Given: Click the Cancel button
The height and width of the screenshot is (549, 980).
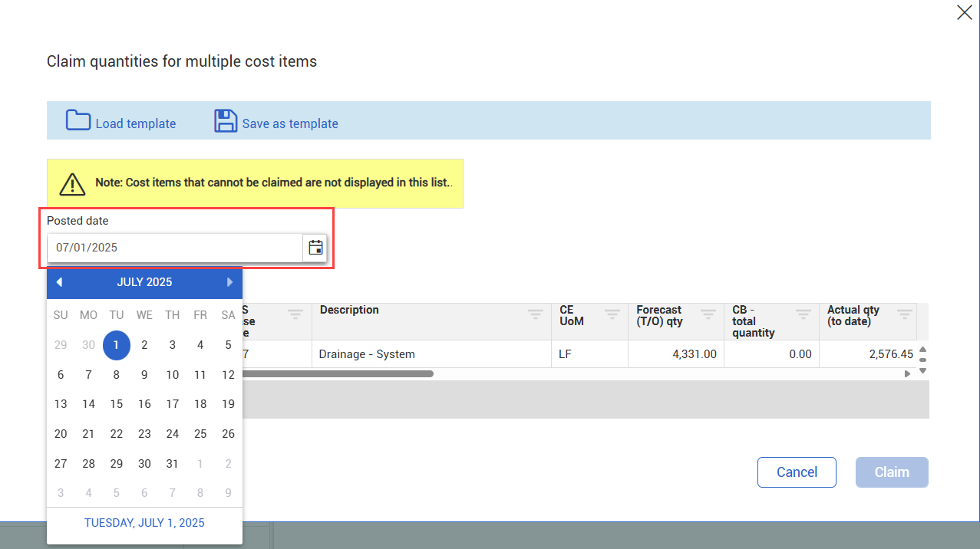Looking at the screenshot, I should click(x=797, y=472).
